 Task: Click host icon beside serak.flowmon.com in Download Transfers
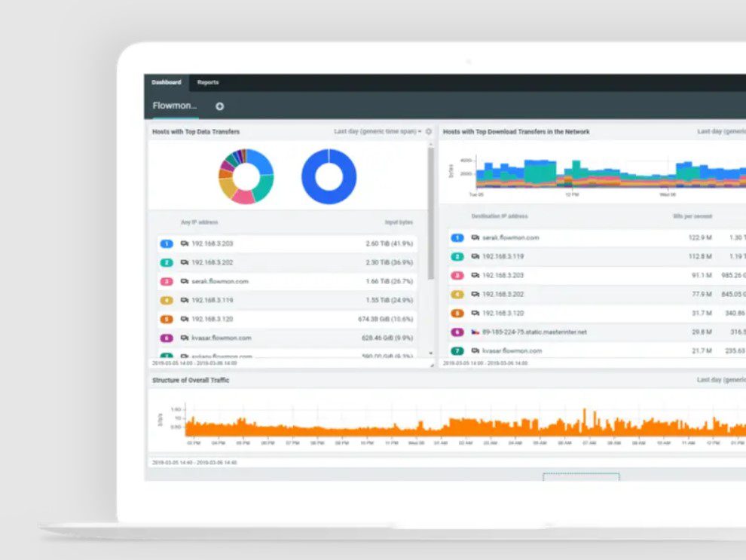[475, 237]
